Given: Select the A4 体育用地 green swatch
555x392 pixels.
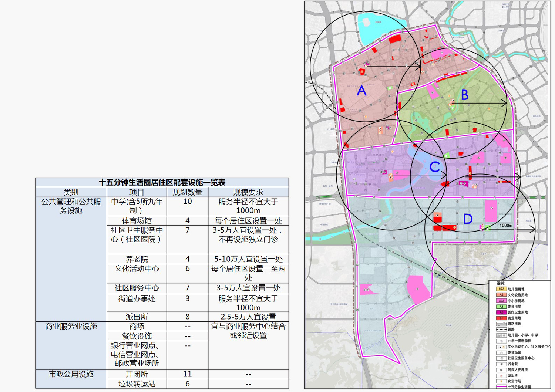Looking at the screenshot, I should [x=501, y=307].
